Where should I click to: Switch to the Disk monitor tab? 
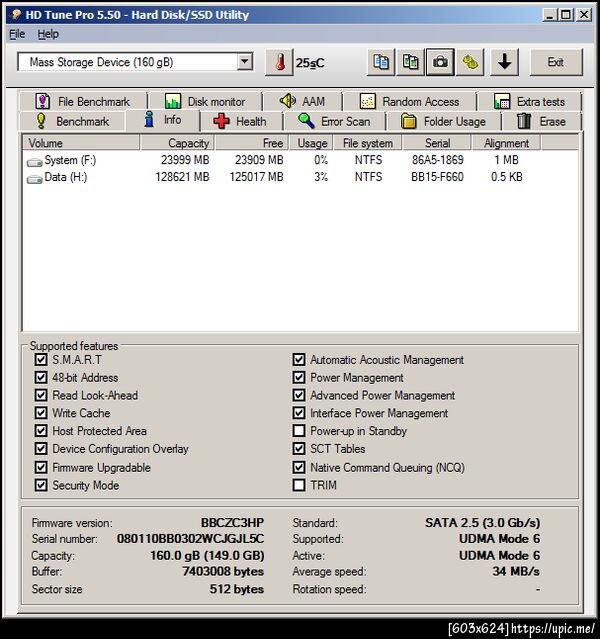pos(205,101)
